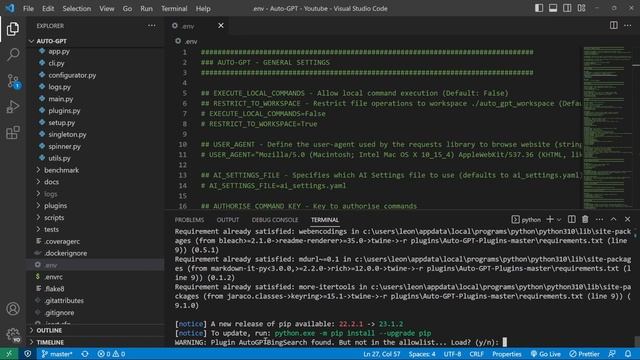Kill terminal with trash icon
640x360 pixels.
[585, 220]
